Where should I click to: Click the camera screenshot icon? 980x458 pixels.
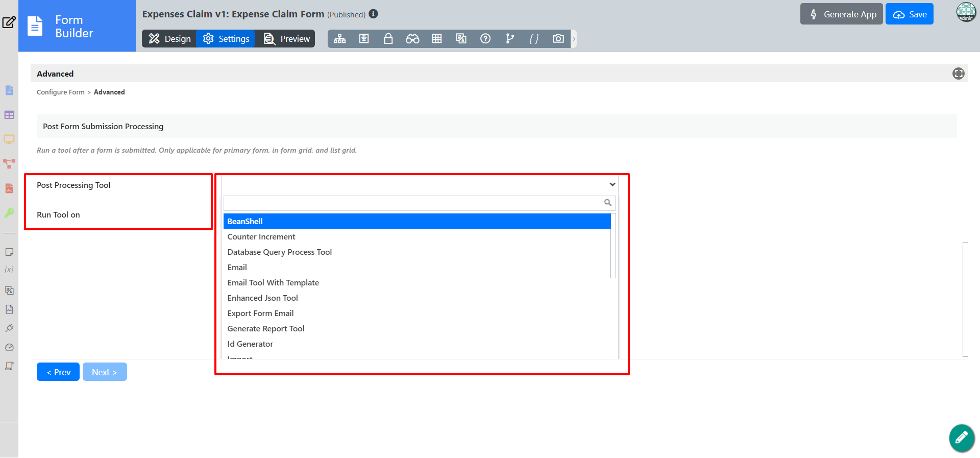(x=558, y=39)
